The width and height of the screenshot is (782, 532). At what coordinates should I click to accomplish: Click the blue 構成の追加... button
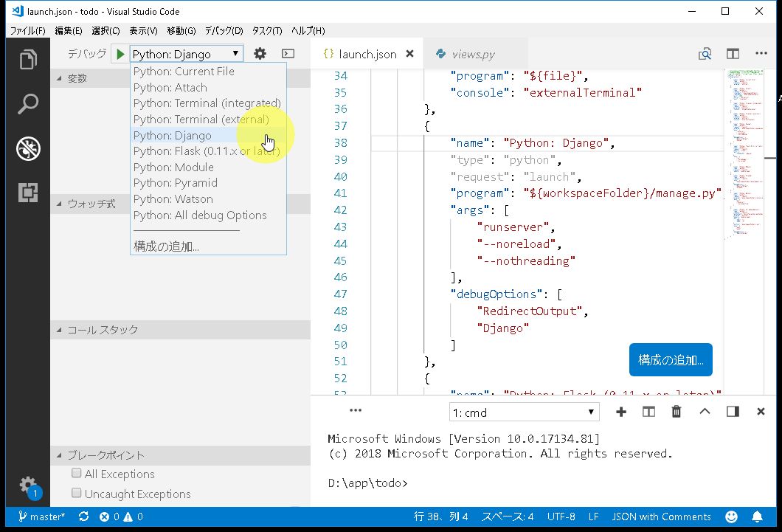[671, 360]
